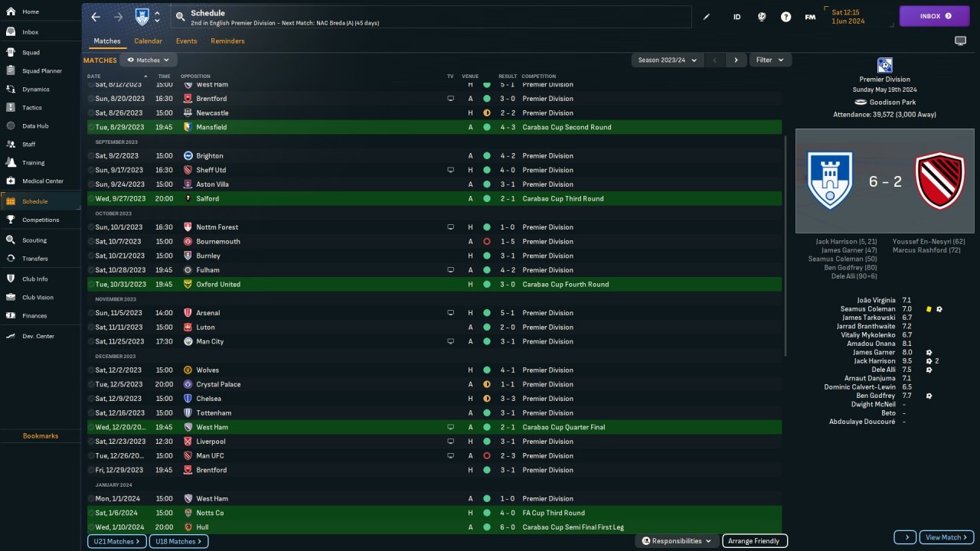Switch to the Calendar tab
This screenshot has height=551, width=980.
coord(148,41)
